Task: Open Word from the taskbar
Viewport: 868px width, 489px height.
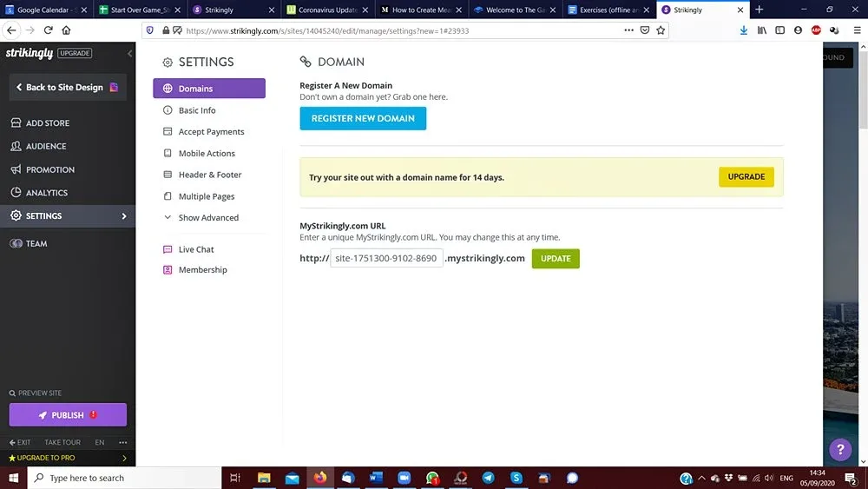Action: pos(376,478)
